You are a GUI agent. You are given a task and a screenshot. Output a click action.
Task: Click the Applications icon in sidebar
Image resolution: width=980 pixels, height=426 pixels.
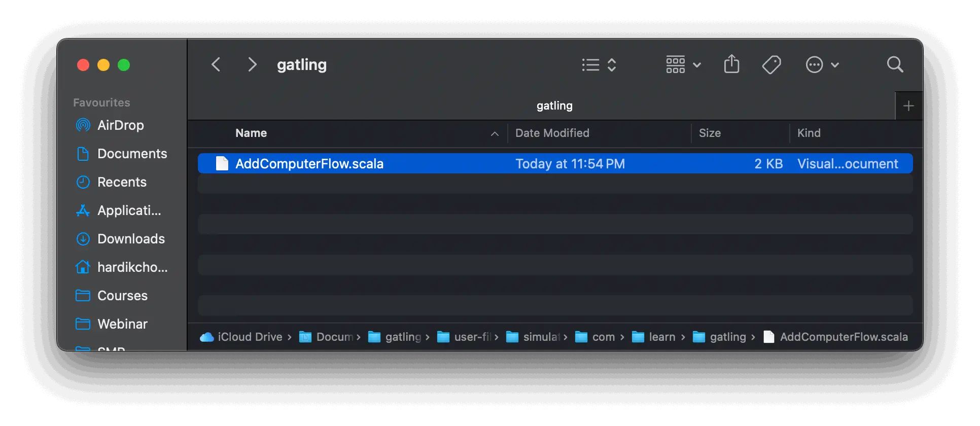[x=83, y=210]
